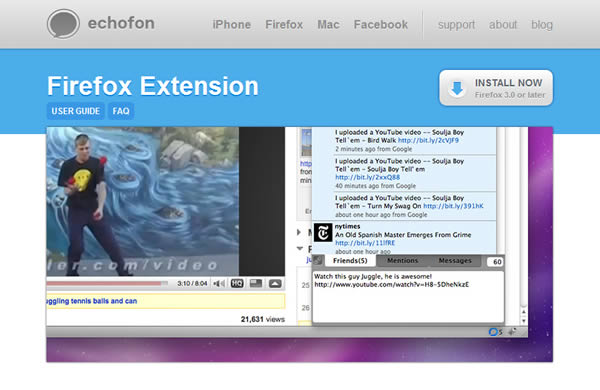Screen dimensions: 600x390
Task: Click the nytimes avatar icon
Action: 323,233
